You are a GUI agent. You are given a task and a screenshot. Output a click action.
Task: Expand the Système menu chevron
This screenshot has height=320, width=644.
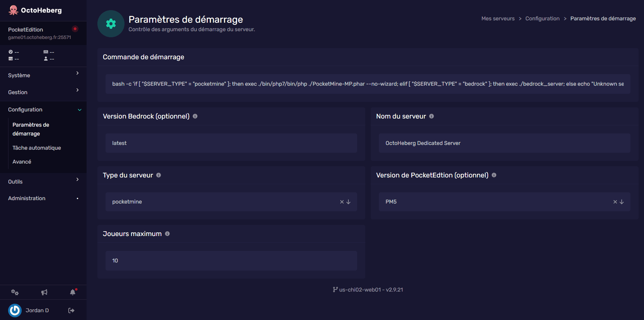77,73
